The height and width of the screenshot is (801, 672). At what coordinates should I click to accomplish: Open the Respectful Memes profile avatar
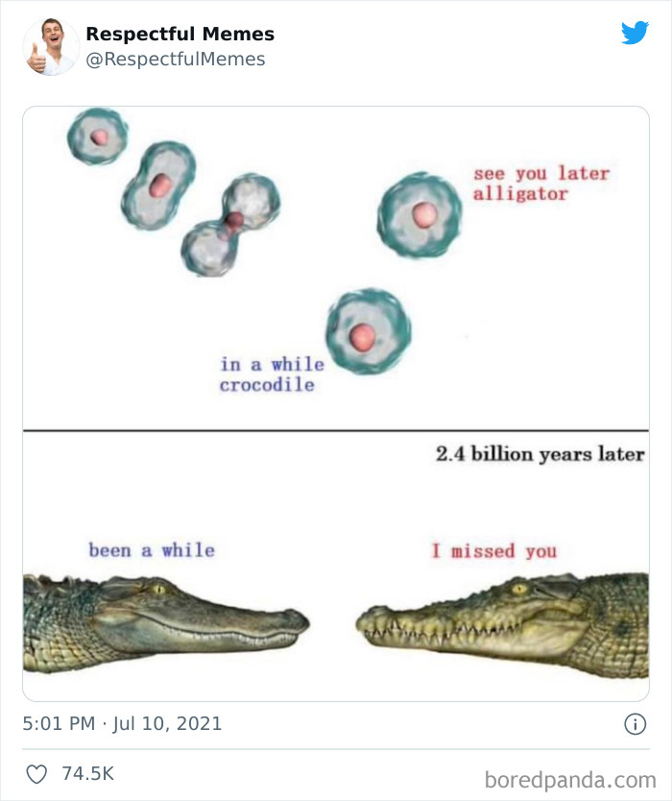coord(50,45)
